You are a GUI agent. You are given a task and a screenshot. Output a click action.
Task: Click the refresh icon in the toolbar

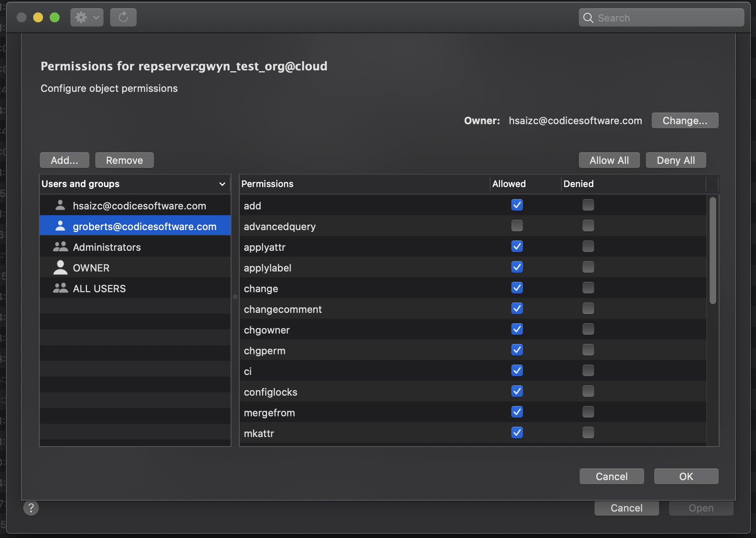click(x=123, y=17)
